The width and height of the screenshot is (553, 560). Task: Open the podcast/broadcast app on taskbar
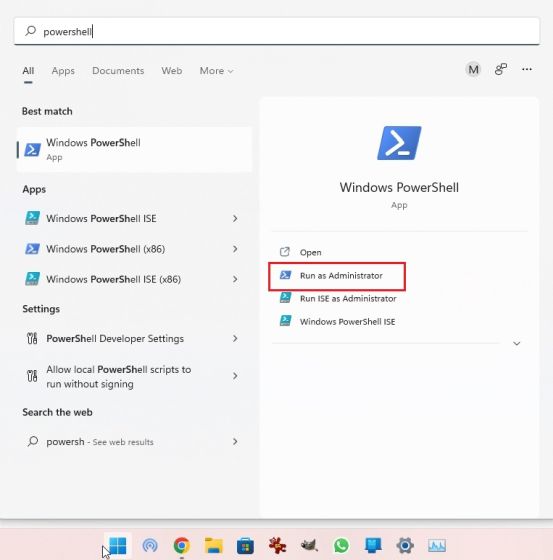click(150, 546)
